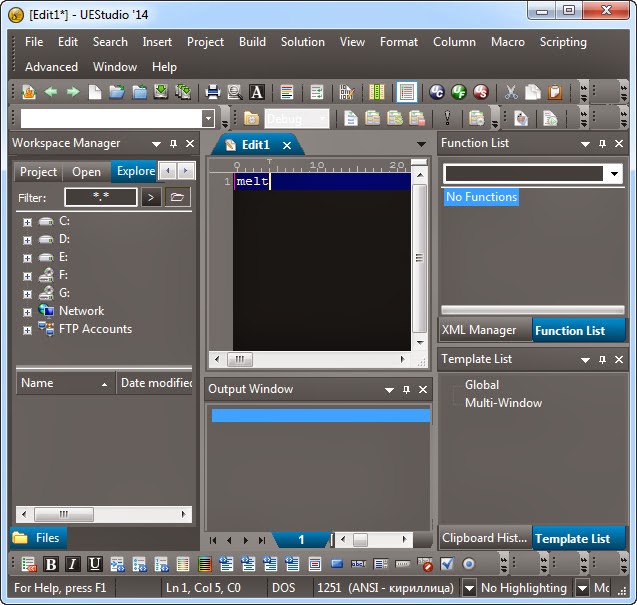Pin the Workspace Manager panel

click(173, 143)
